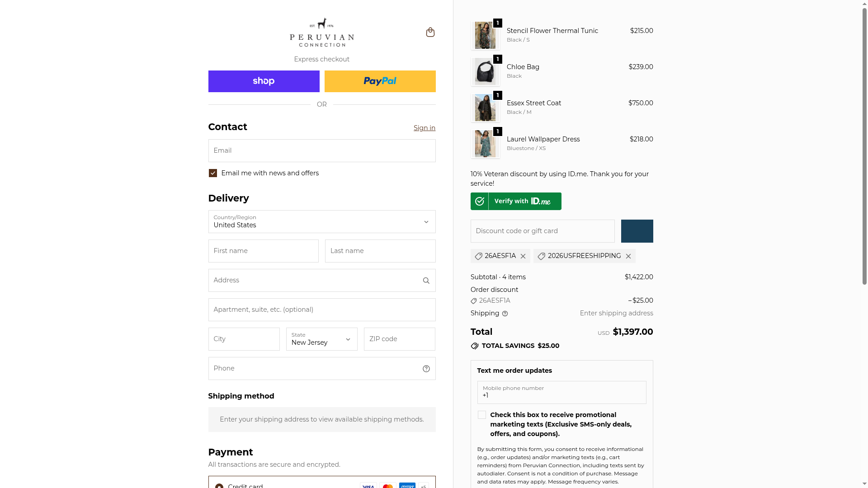Click the dark blue discount apply button
The height and width of the screenshot is (488, 868).
(x=637, y=231)
